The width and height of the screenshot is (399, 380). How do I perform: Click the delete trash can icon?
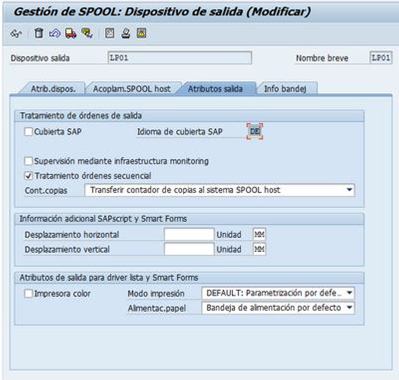(x=39, y=33)
